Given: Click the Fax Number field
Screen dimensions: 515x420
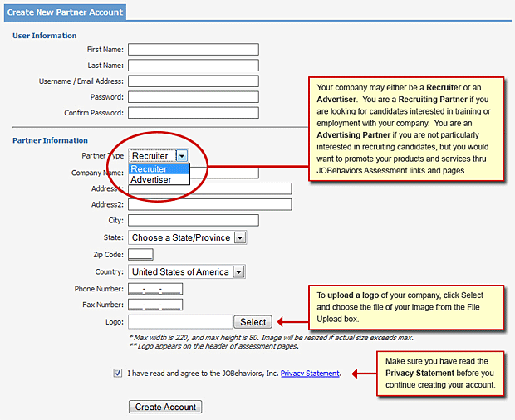Looking at the screenshot, I should (155, 305).
